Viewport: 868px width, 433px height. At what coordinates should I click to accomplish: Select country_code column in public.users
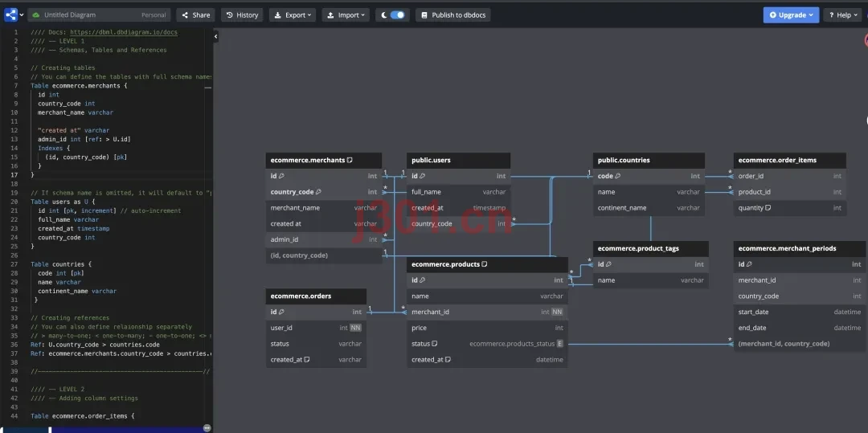(x=458, y=224)
